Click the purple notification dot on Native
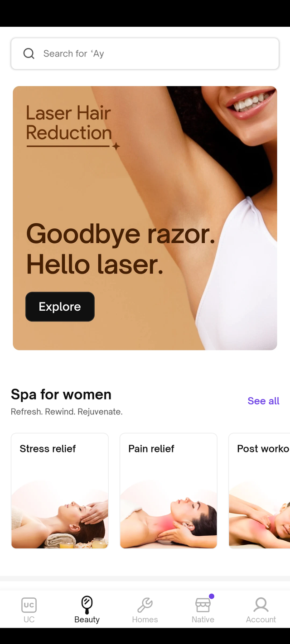This screenshot has width=290, height=644. point(212,596)
